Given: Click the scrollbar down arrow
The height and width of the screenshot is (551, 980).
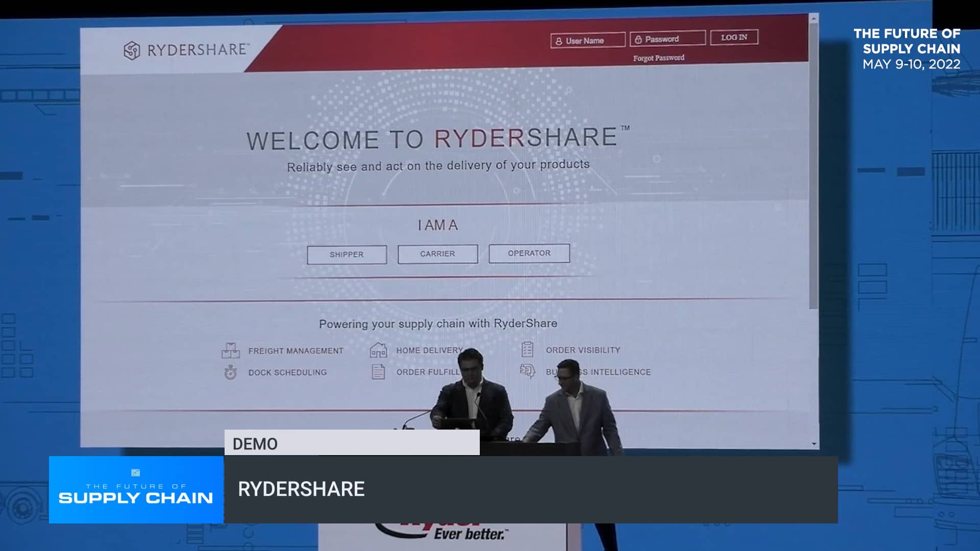Looking at the screenshot, I should [x=814, y=444].
